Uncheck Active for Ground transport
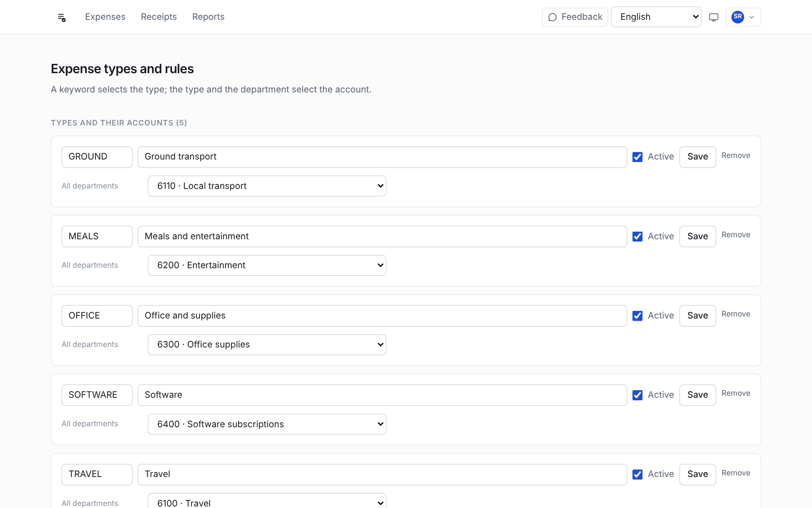 (x=637, y=157)
